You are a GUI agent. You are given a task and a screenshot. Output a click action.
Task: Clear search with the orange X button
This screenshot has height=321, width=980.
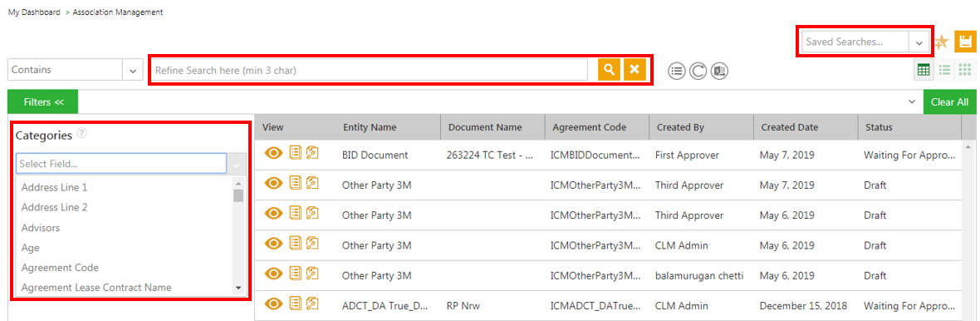(x=635, y=70)
